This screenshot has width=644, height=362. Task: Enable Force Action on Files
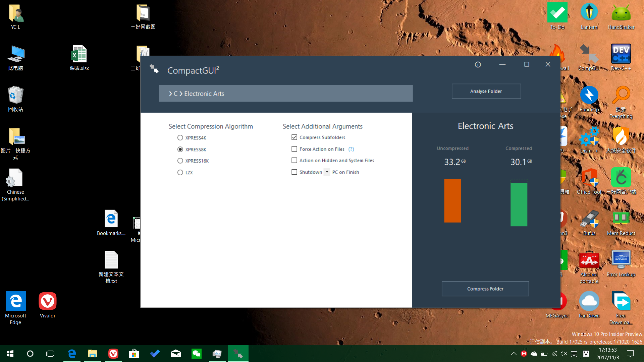(x=294, y=149)
